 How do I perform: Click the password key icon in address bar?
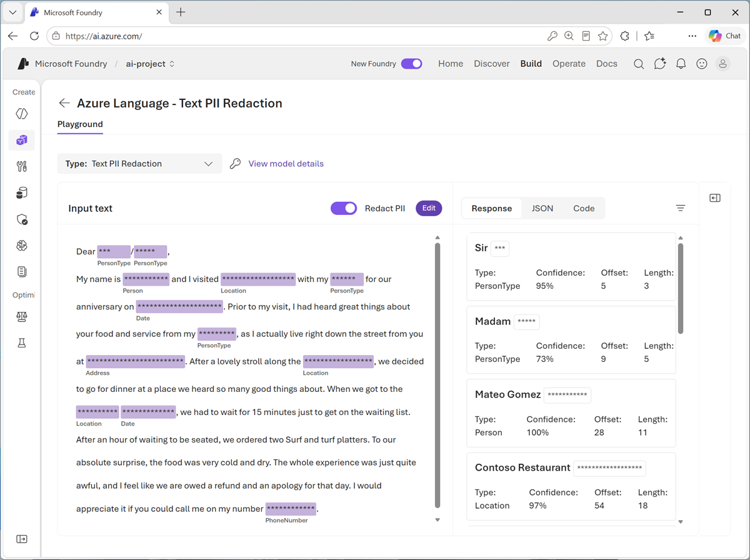tap(552, 36)
